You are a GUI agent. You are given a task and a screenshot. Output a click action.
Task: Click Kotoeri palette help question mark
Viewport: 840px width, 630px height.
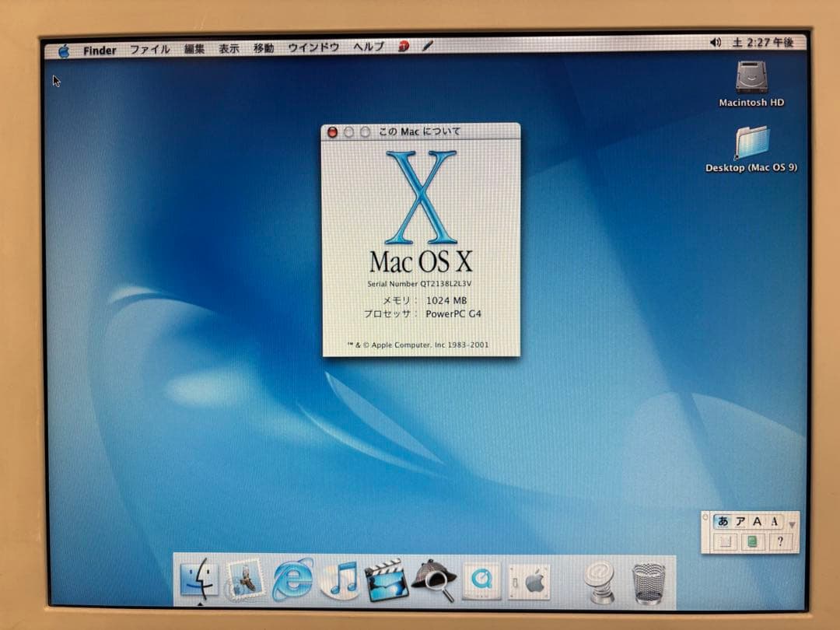(x=781, y=541)
